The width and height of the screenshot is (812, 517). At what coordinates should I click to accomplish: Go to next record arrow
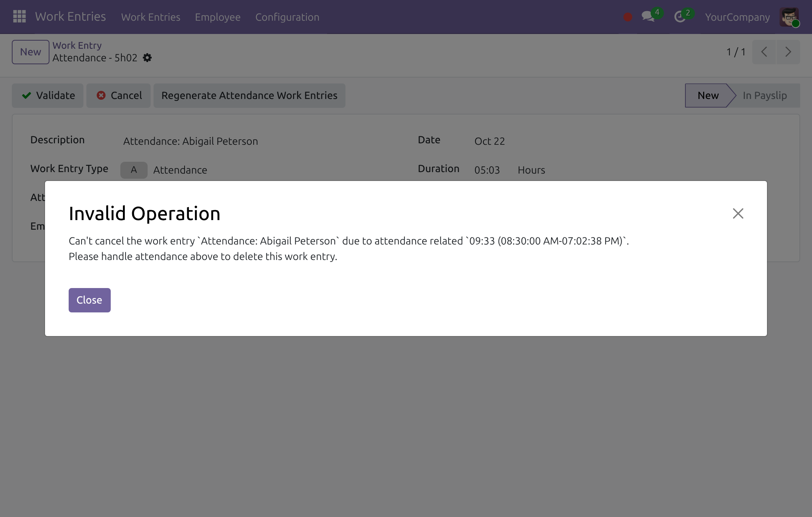[788, 52]
